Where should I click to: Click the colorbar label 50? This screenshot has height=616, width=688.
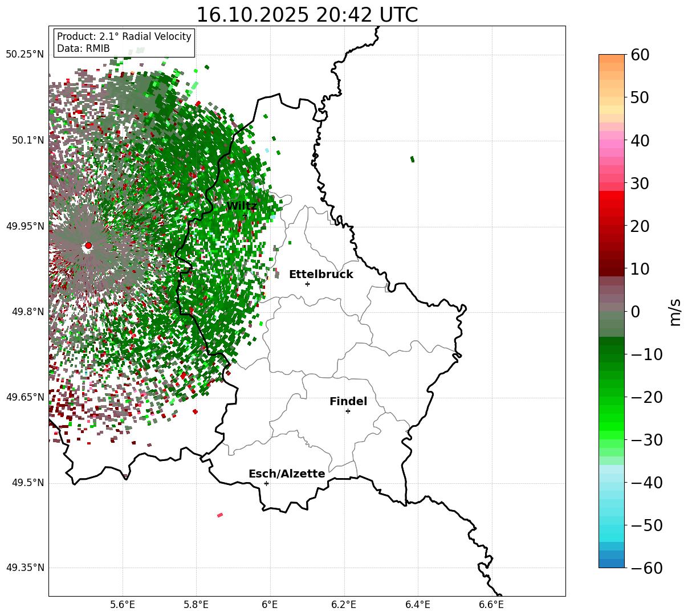(x=640, y=97)
